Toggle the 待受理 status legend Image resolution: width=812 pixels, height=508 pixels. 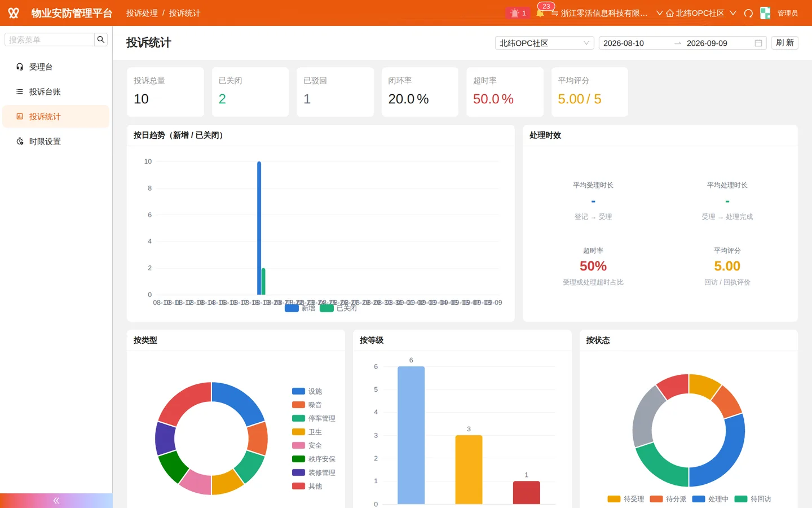626,499
